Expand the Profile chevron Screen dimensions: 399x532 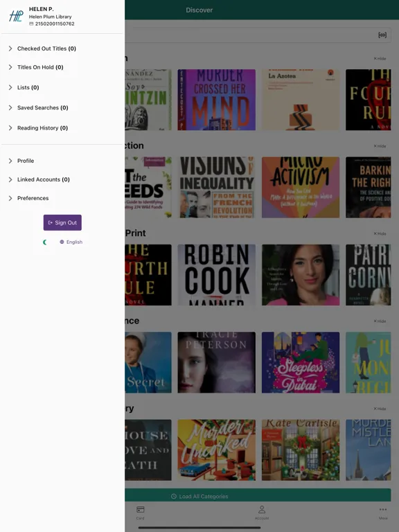tap(10, 161)
